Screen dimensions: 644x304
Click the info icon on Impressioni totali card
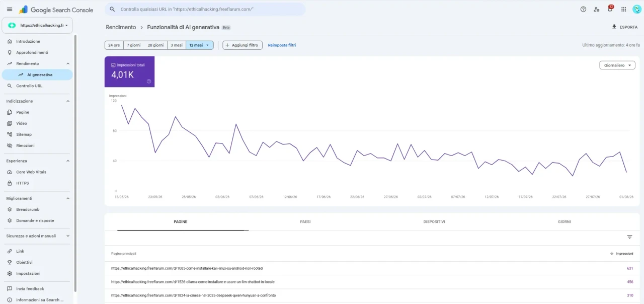click(149, 81)
